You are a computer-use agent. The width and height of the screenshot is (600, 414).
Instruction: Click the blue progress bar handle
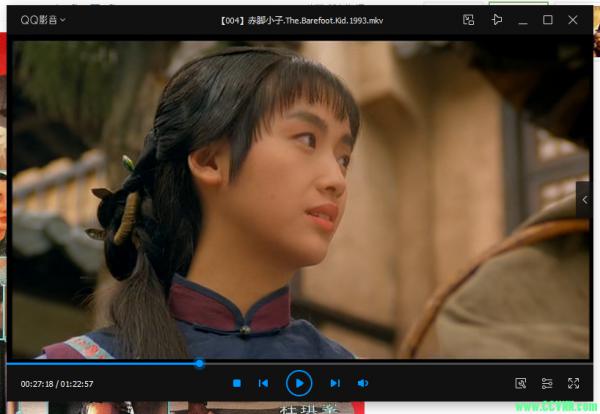[199, 364]
